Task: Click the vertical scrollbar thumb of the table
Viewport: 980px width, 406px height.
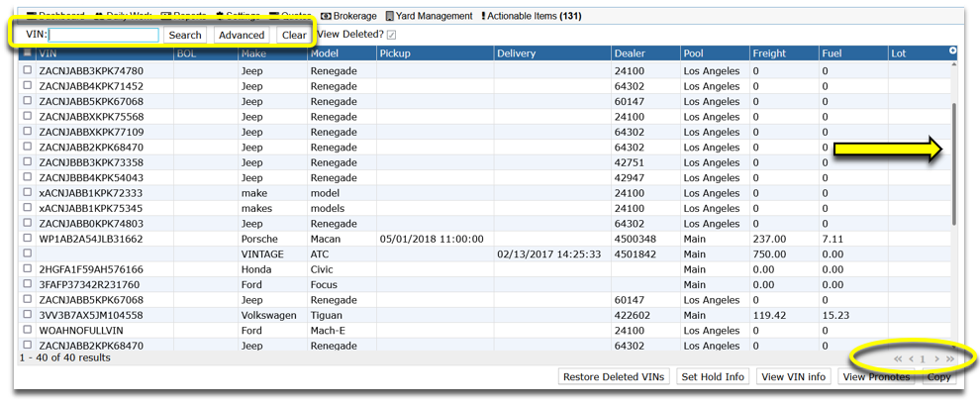Action: 953,164
